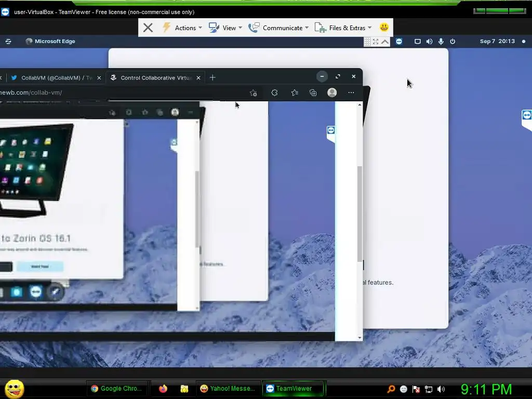Open the Edge Collections icon
This screenshot has height=399, width=532.
pos(313,92)
